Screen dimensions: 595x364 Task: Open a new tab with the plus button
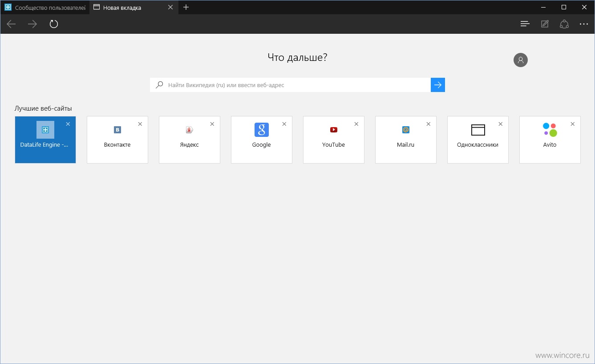[x=186, y=7]
